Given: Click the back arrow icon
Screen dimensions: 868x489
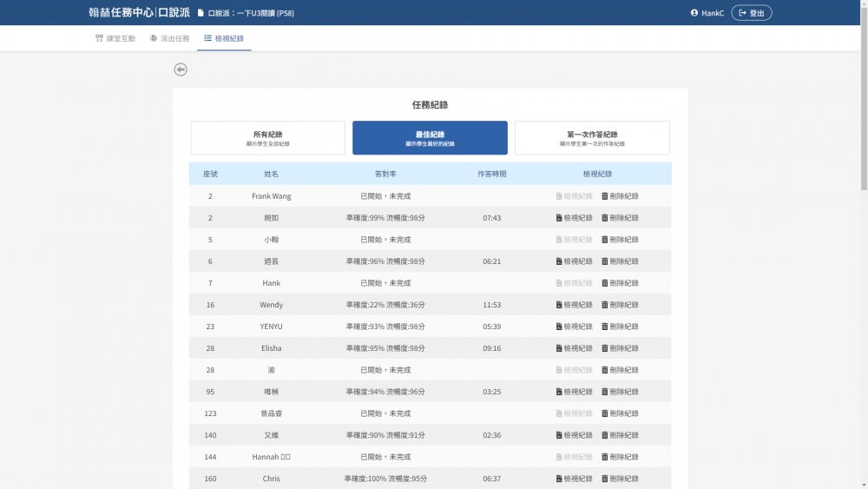Looking at the screenshot, I should click(x=181, y=69).
